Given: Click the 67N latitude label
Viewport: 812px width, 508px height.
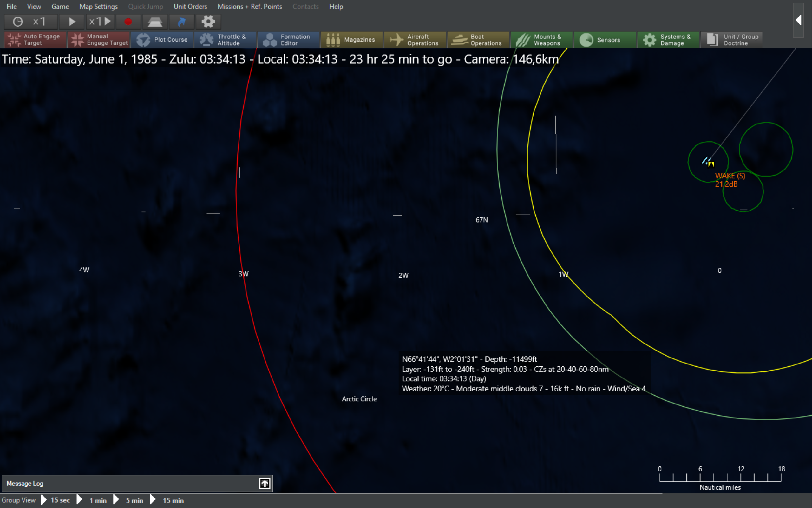Looking at the screenshot, I should [481, 220].
